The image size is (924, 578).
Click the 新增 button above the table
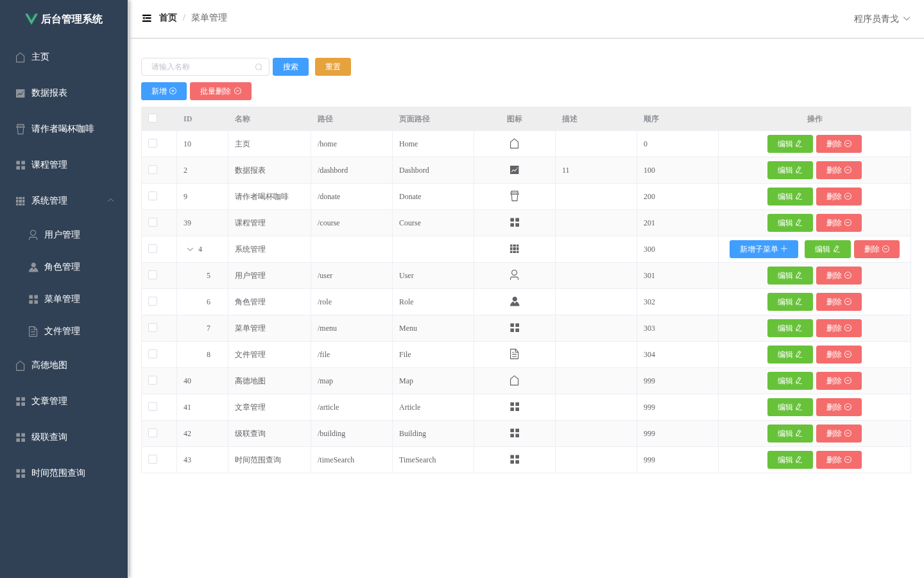pos(164,91)
